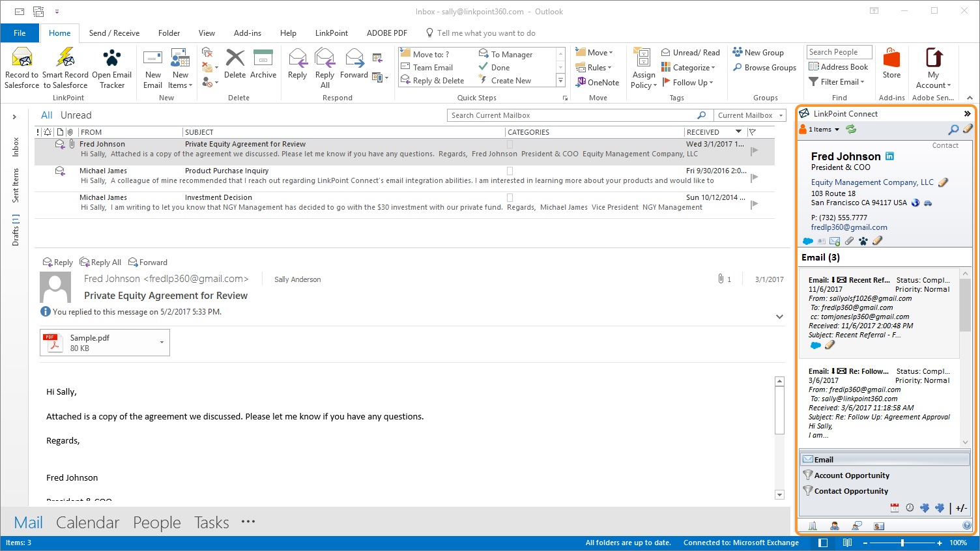This screenshot has height=551, width=980.
Task: Toggle follow-up flag on Product Purchase Inquiry
Action: click(x=755, y=178)
